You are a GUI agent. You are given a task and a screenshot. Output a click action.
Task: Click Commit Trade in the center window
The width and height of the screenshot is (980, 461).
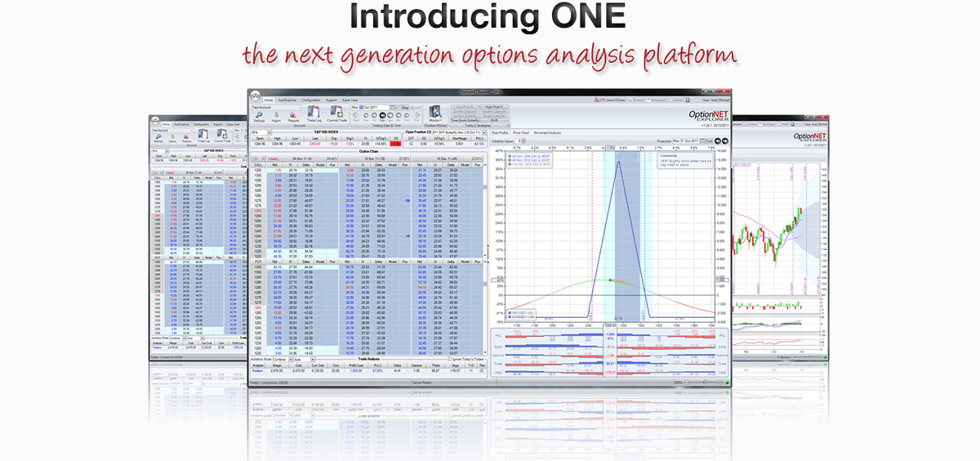click(x=336, y=114)
